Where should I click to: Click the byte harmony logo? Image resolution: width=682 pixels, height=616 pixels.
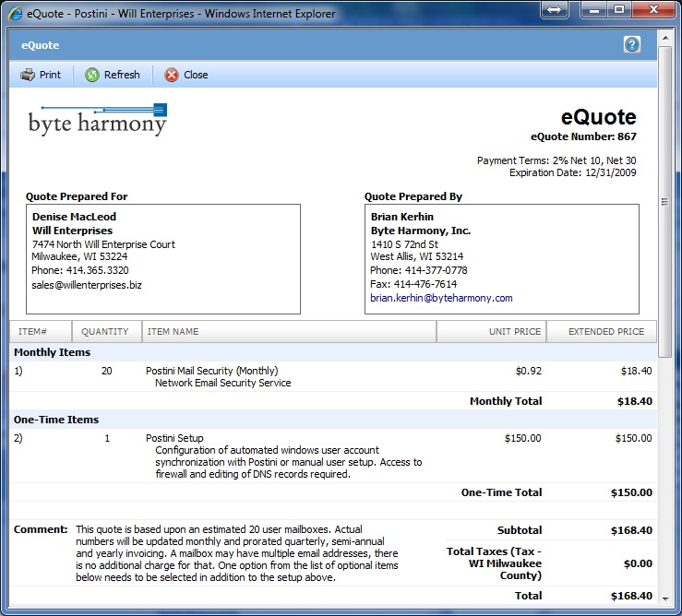(98, 119)
